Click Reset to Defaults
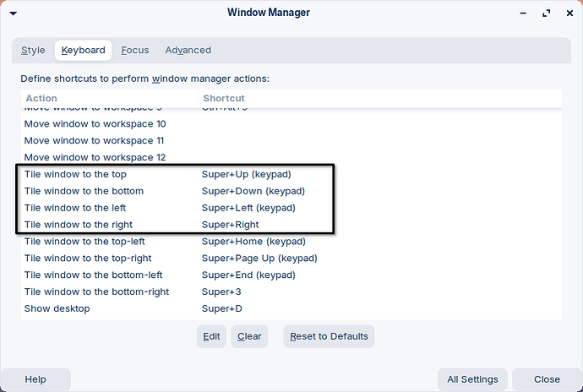Screen dimensions: 583x392 329,336
